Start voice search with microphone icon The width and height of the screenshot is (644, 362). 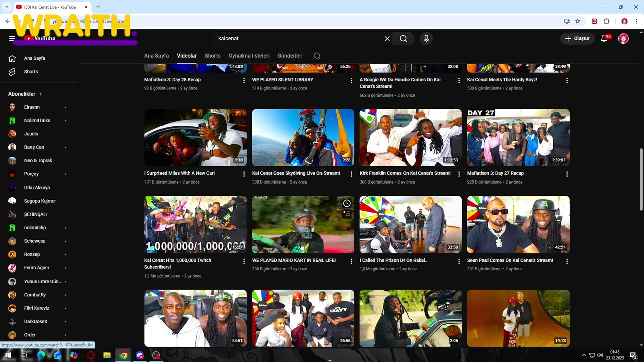426,38
